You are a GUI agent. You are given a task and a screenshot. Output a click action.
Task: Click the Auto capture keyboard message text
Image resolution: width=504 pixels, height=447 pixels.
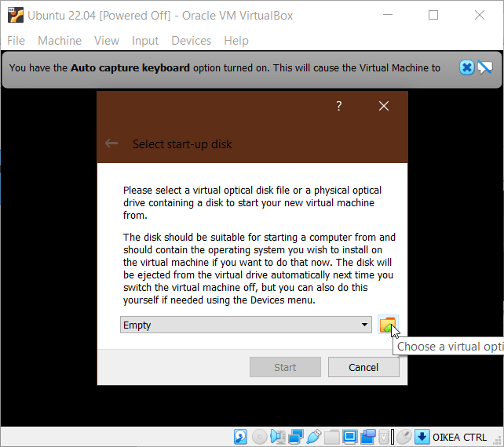click(225, 68)
